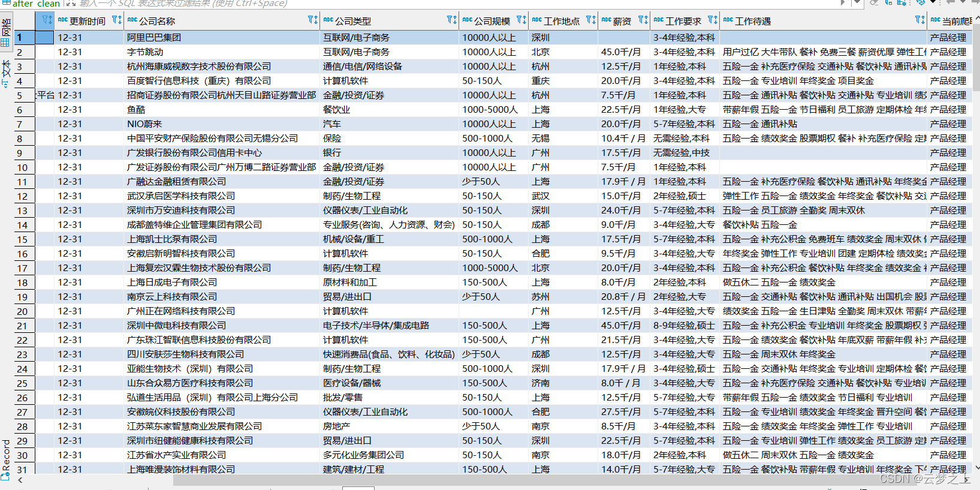Select the cell 鱼酷
Viewport: 980px width, 490px height.
[222, 110]
